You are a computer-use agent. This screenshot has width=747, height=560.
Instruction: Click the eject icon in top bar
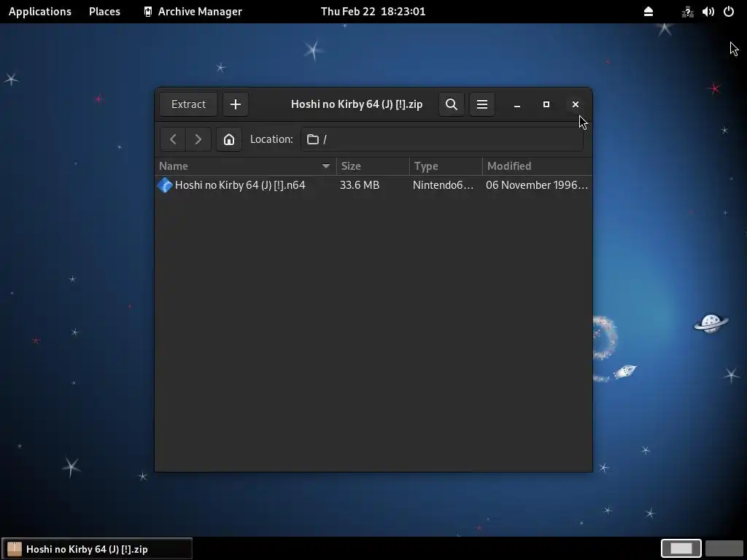(x=649, y=12)
